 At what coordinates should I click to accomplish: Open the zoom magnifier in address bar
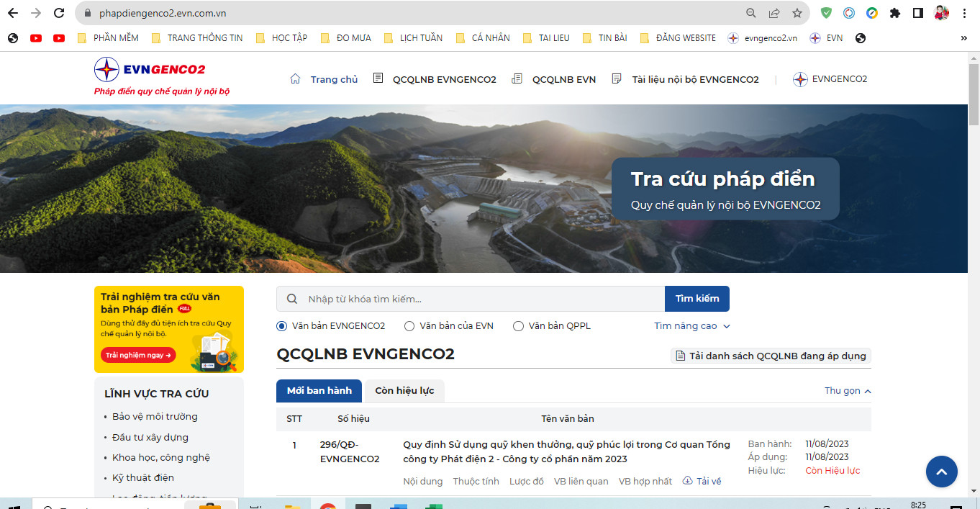point(750,13)
